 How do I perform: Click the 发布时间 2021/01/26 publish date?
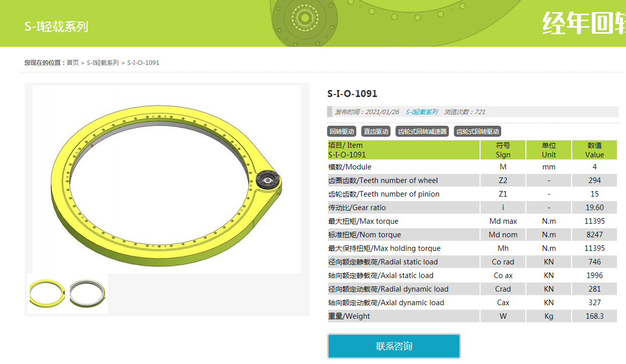(367, 112)
